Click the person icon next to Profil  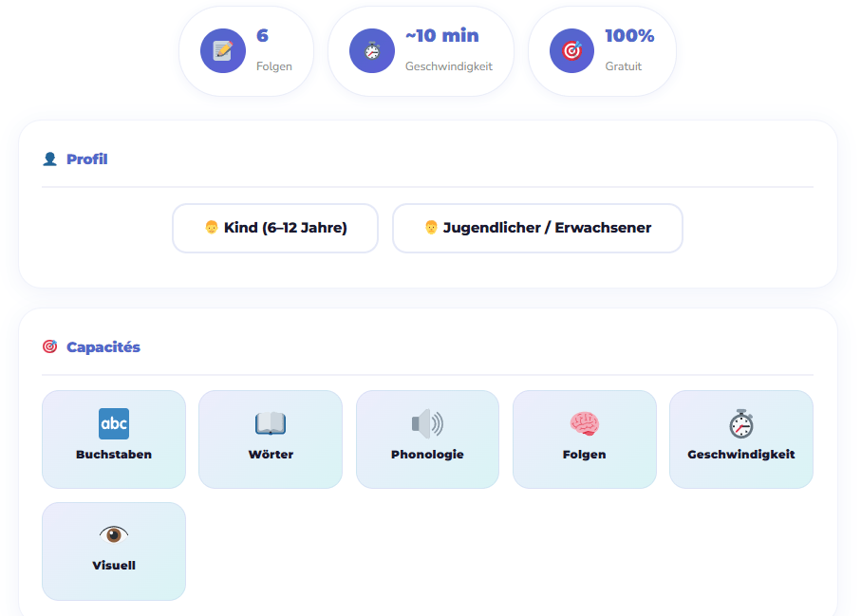pyautogui.click(x=50, y=159)
